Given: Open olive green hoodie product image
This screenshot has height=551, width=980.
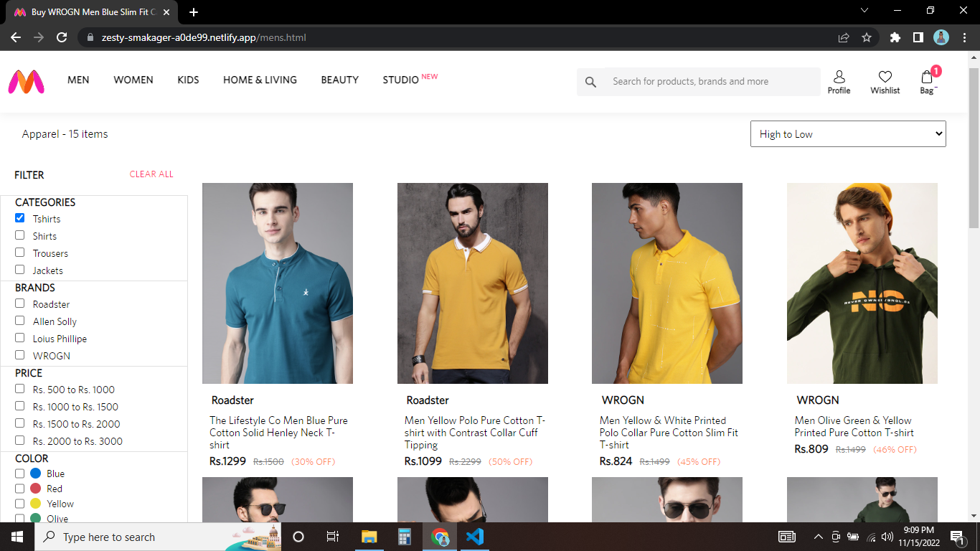Looking at the screenshot, I should click(x=862, y=283).
